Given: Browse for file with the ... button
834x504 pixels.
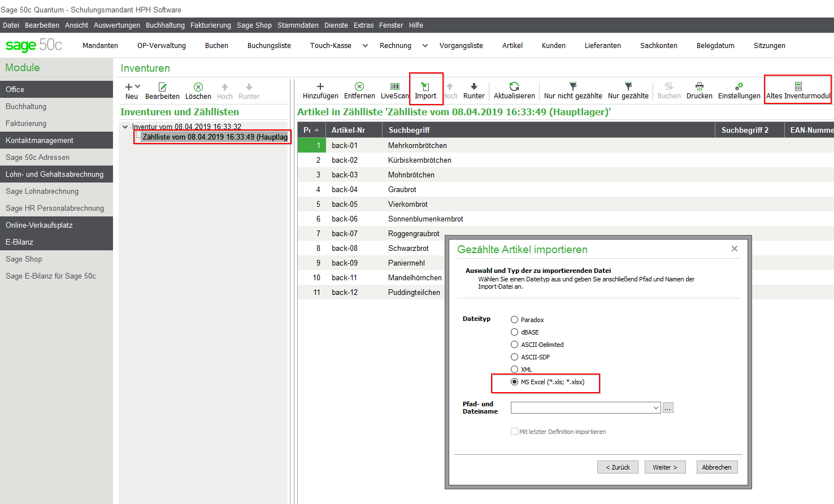Looking at the screenshot, I should pos(668,408).
